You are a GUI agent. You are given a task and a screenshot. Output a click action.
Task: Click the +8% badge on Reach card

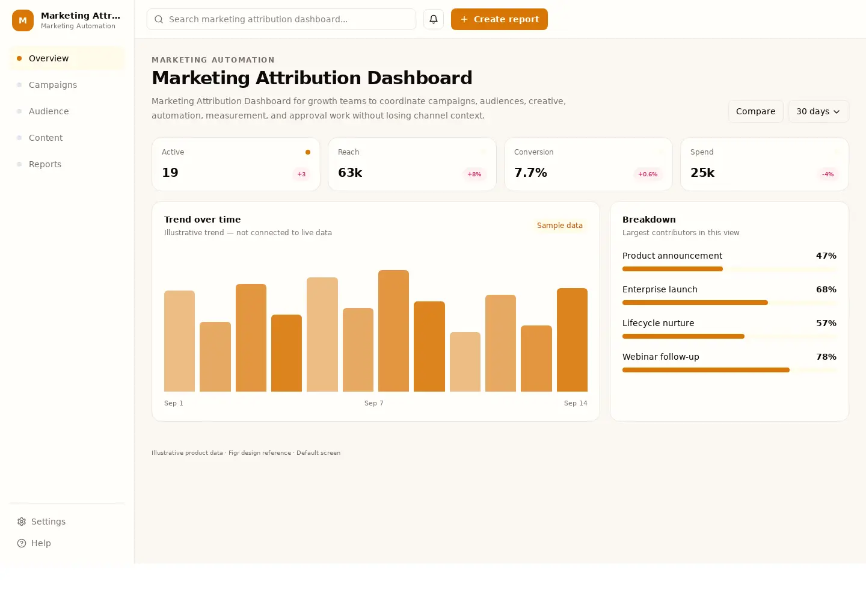pyautogui.click(x=474, y=174)
